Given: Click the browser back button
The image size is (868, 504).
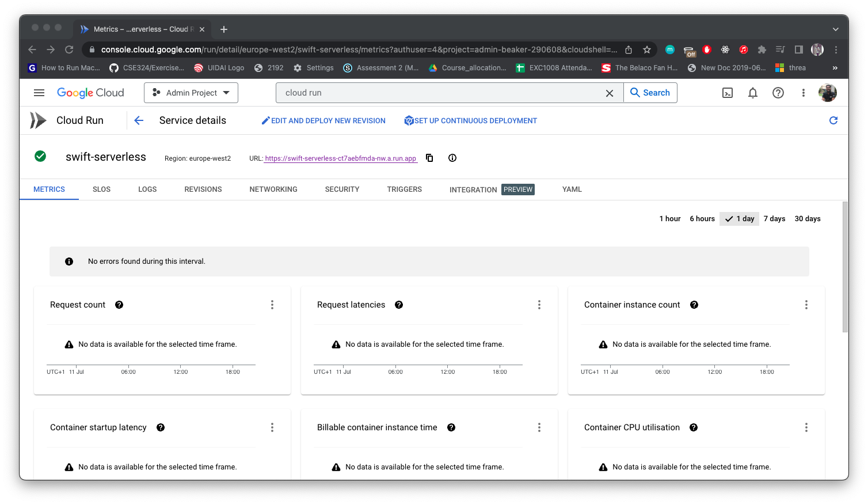Looking at the screenshot, I should [32, 50].
